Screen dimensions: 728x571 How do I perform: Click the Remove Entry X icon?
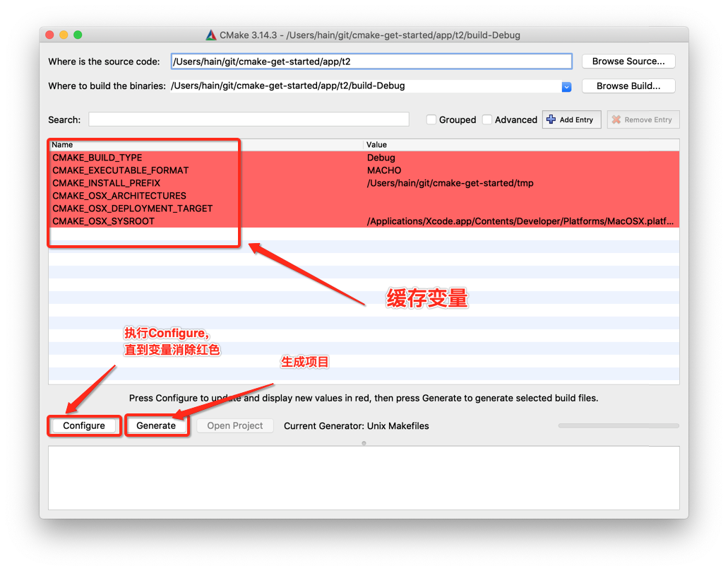pos(616,119)
